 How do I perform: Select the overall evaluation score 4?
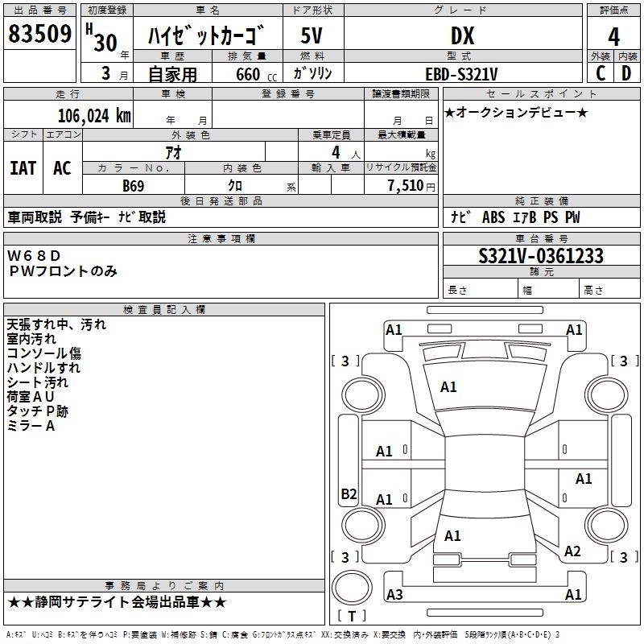pyautogui.click(x=614, y=35)
